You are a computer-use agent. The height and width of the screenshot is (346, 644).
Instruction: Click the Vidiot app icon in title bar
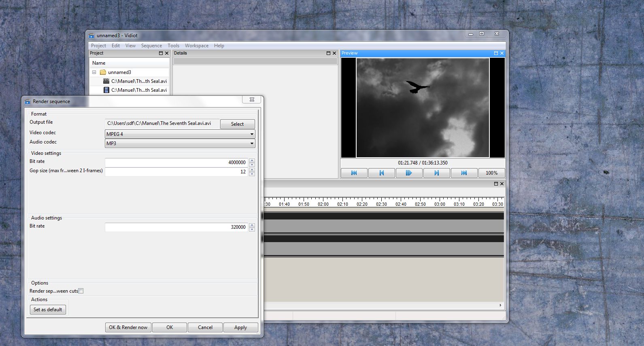pos(91,36)
